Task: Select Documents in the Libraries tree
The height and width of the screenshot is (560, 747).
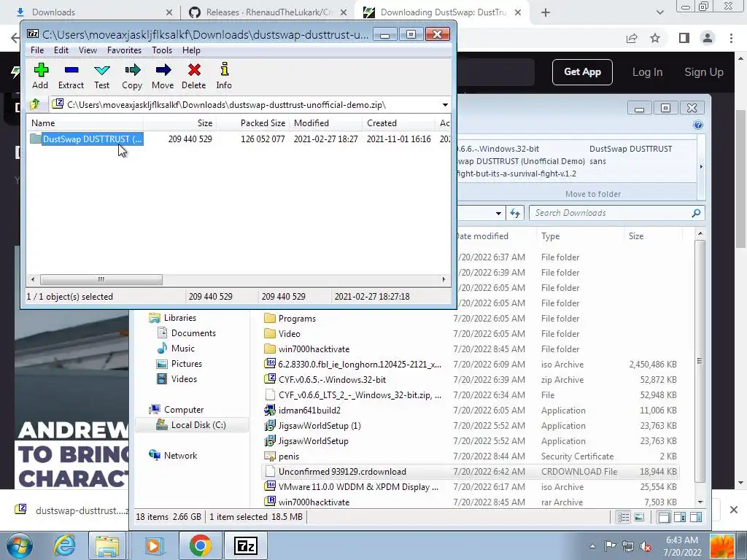Action: coord(193,332)
